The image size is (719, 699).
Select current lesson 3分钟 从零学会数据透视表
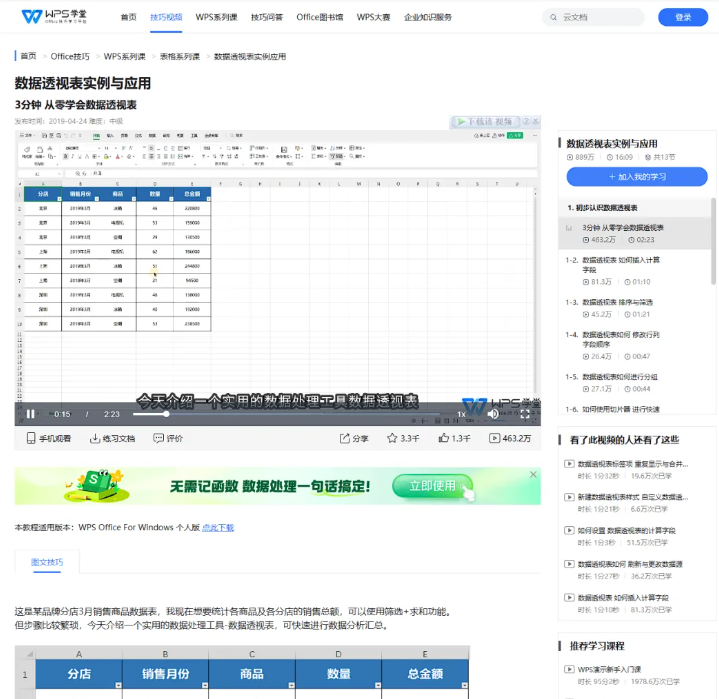[635, 233]
